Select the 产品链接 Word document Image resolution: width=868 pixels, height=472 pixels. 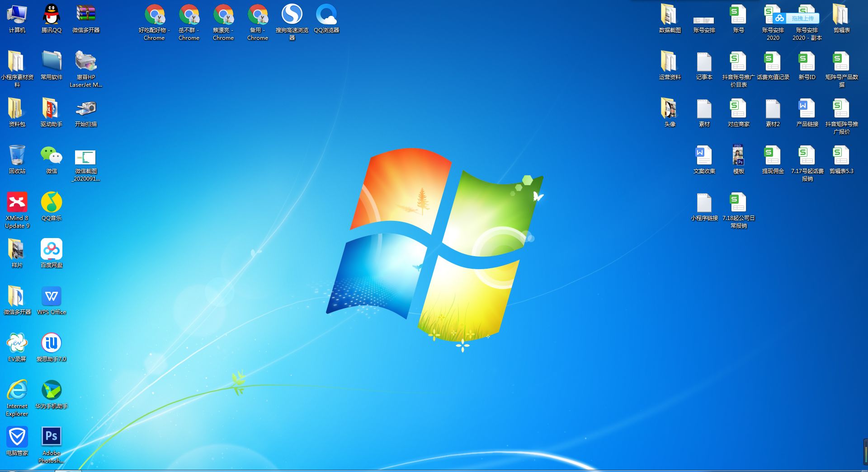(x=807, y=109)
